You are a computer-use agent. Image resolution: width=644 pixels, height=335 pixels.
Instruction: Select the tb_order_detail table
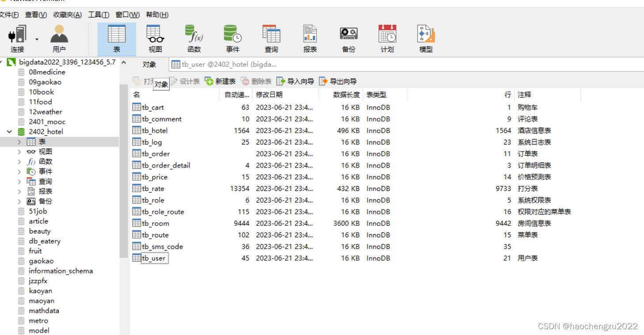166,165
